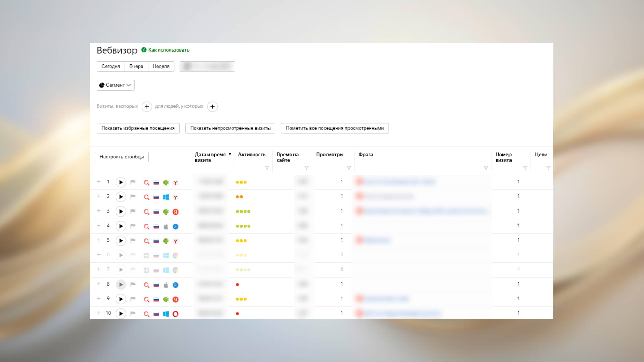Click the Android OS icon in row 1
644x362 pixels.
166,183
